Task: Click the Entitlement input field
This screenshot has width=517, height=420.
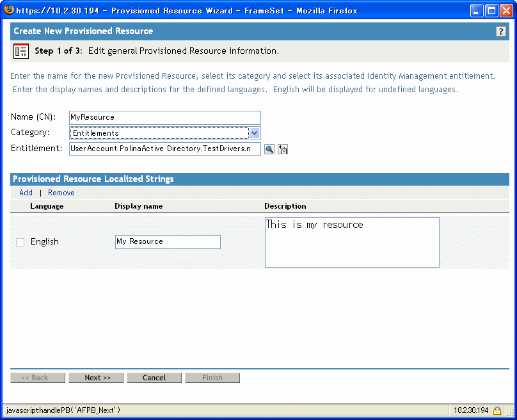Action: (x=165, y=149)
